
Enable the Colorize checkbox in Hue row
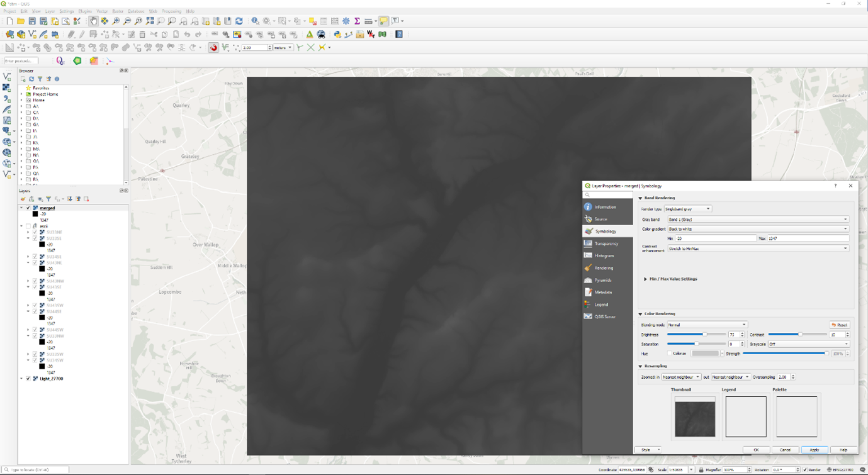point(670,354)
